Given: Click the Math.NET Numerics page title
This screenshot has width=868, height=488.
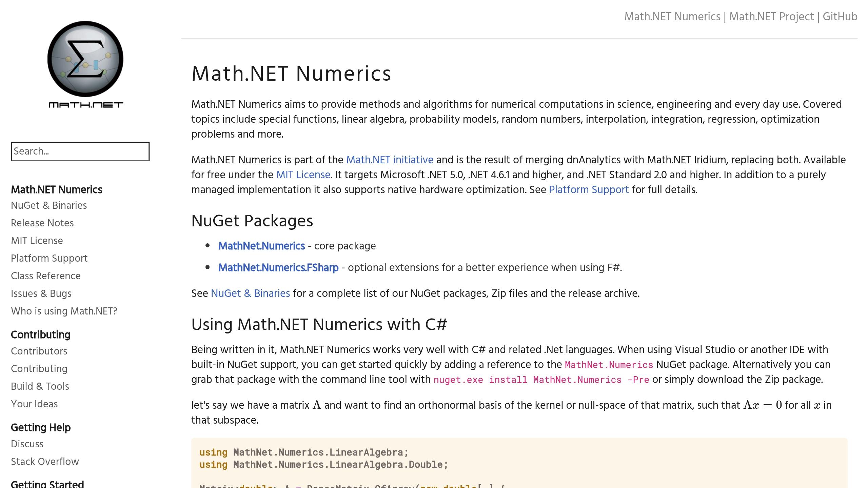Looking at the screenshot, I should coord(291,74).
